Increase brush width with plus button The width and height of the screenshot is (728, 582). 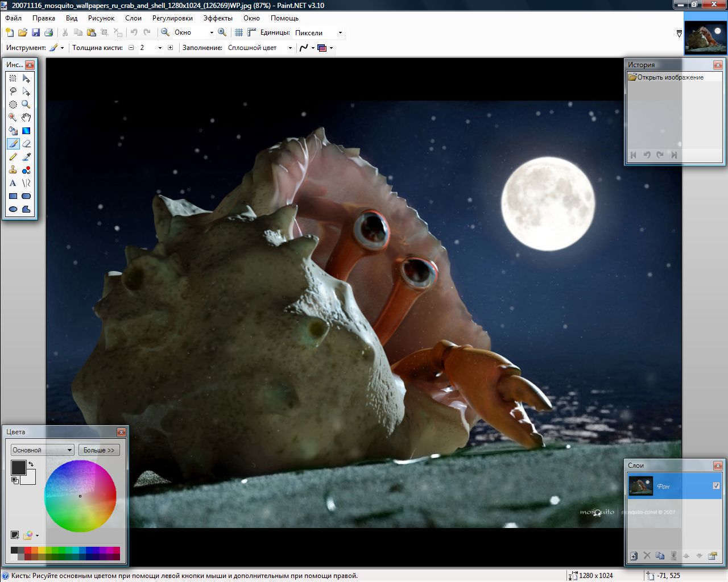point(170,48)
